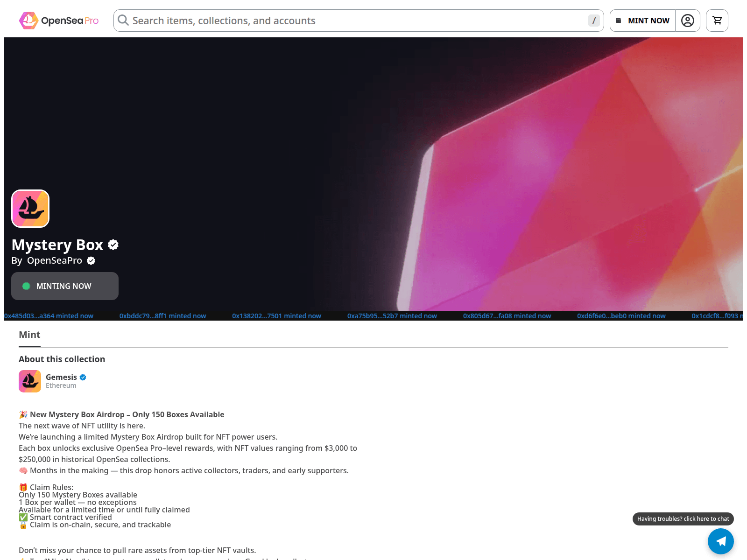Click the slash shortcut key hint
The image size is (747, 560).
coord(593,21)
